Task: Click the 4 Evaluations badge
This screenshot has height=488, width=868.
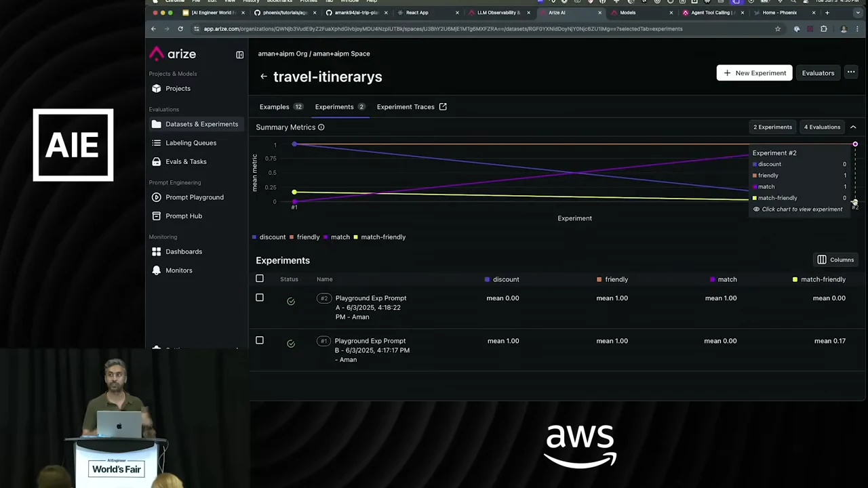Action: click(x=822, y=127)
